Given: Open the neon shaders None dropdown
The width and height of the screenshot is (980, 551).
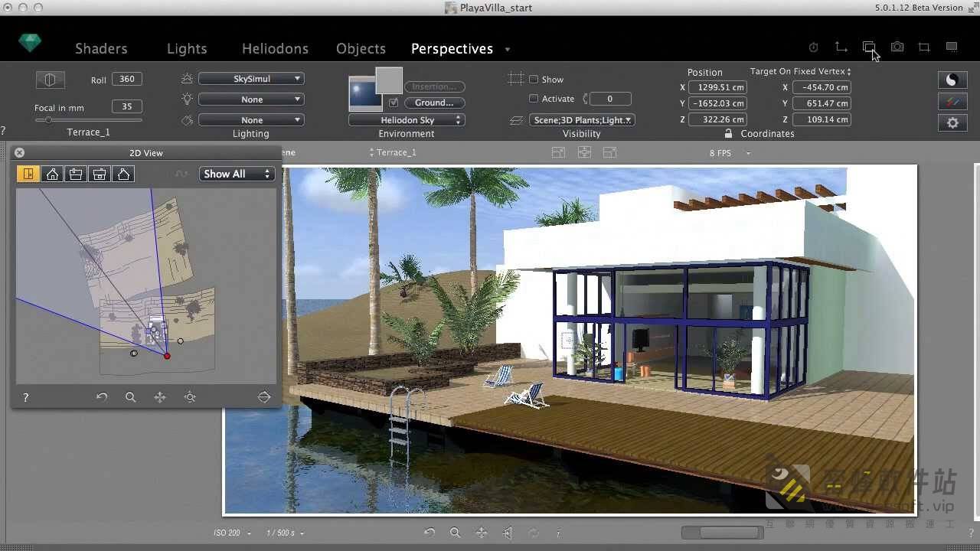Looking at the screenshot, I should [x=251, y=120].
